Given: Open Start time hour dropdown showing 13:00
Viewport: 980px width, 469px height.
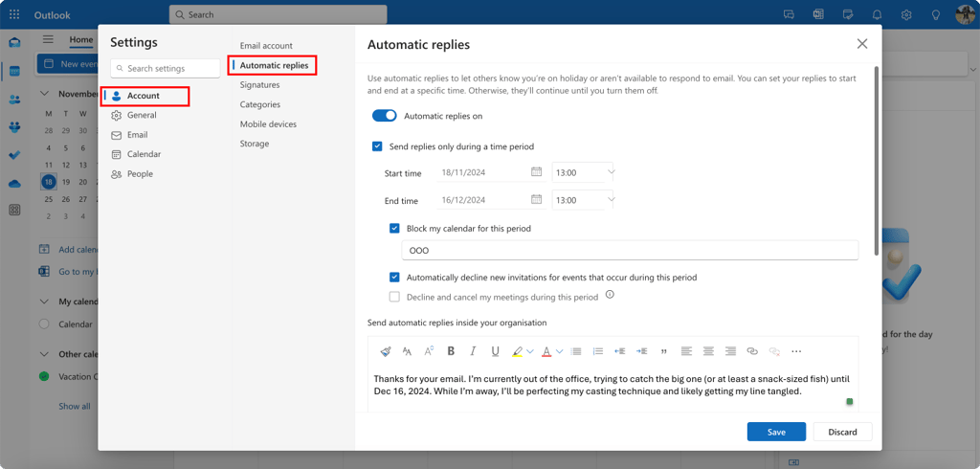Looking at the screenshot, I should tap(584, 172).
